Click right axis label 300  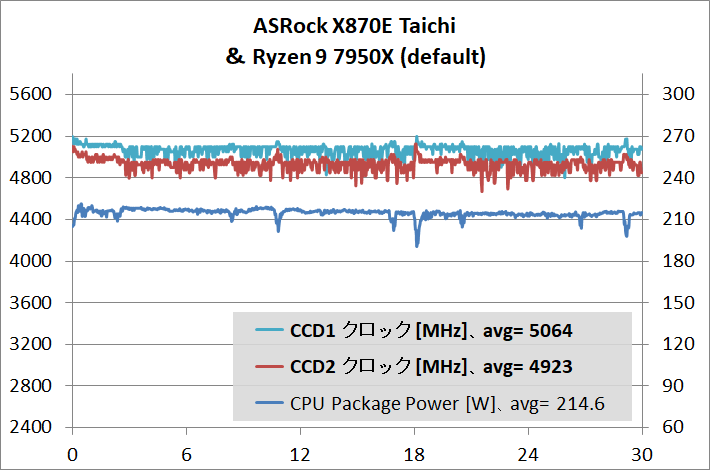pos(678,94)
